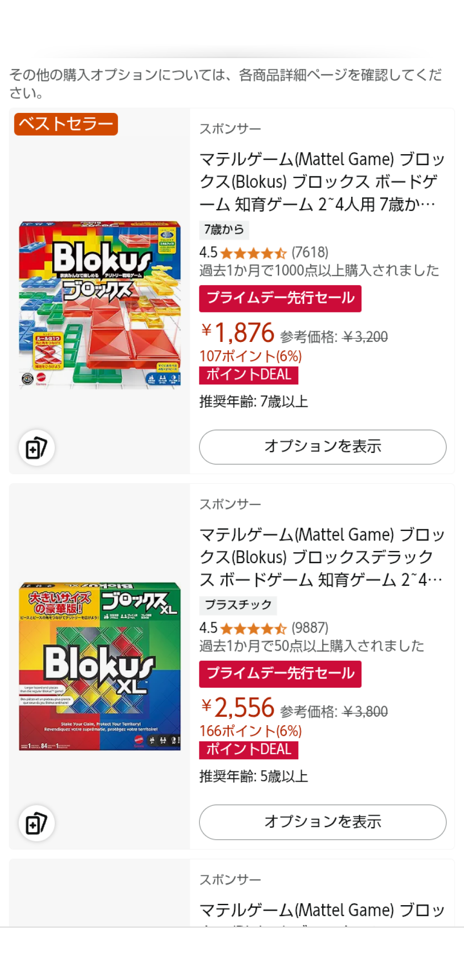Click the プラスチック tag
This screenshot has height=980, width=464.
[238, 605]
